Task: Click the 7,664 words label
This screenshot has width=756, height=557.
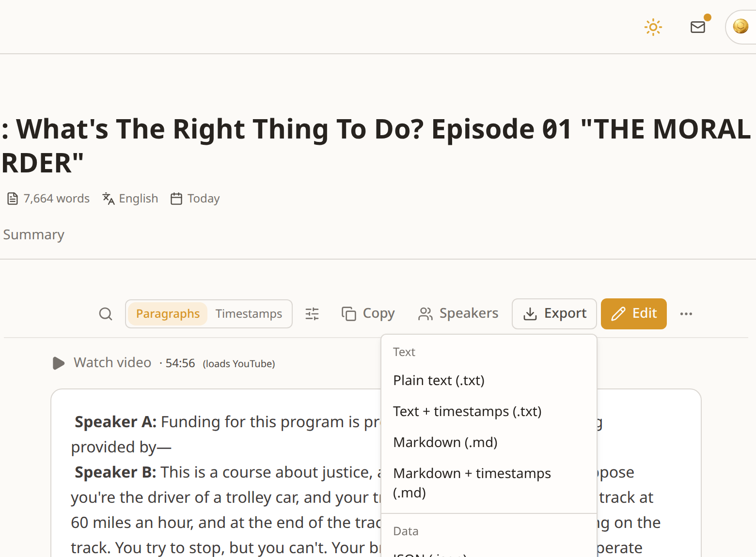Action: point(57,199)
